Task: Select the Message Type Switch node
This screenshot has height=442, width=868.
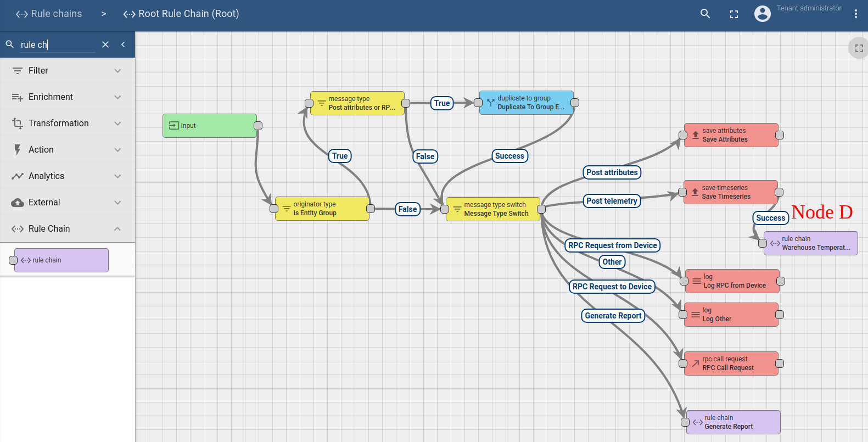Action: (x=493, y=209)
